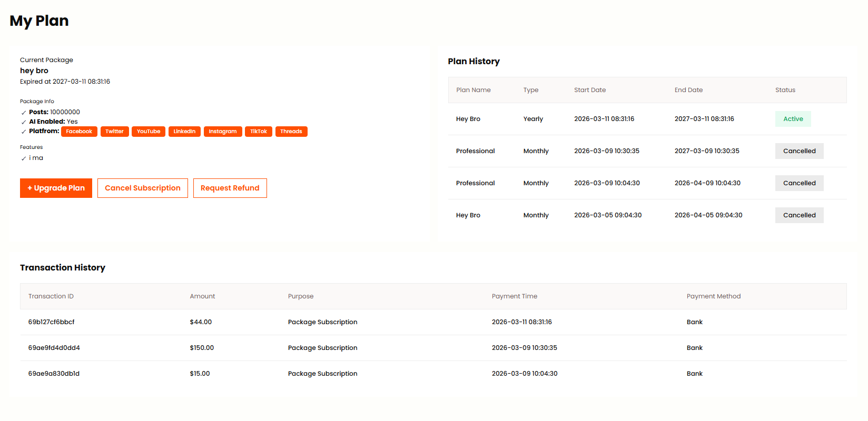Select transaction ID 69ae9fd4d0dd4

tap(54, 348)
